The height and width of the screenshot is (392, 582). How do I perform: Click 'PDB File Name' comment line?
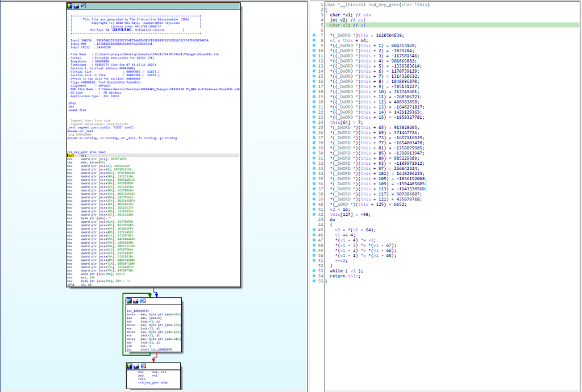tap(153, 89)
